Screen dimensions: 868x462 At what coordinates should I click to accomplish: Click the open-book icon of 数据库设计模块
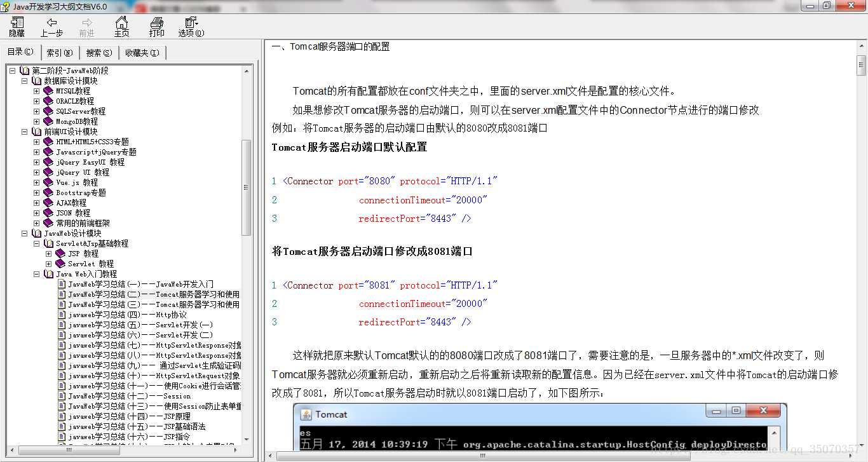36,81
